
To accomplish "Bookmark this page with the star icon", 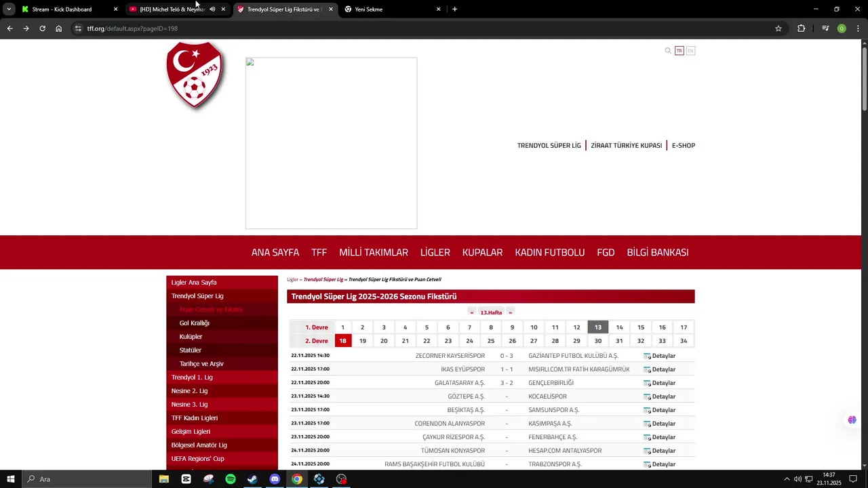I will click(778, 28).
